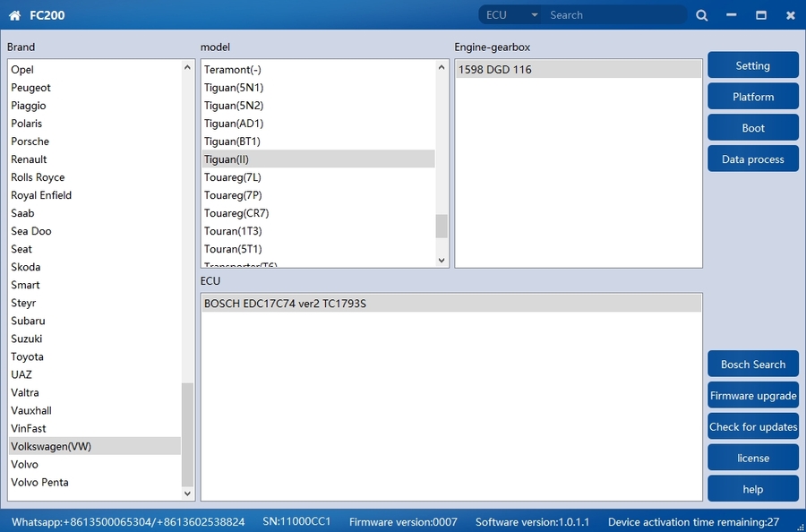Viewport: 806px width, 532px height.
Task: Pick BOSCH EDC17C74 ver2 TC1793S ECU
Action: pos(285,304)
